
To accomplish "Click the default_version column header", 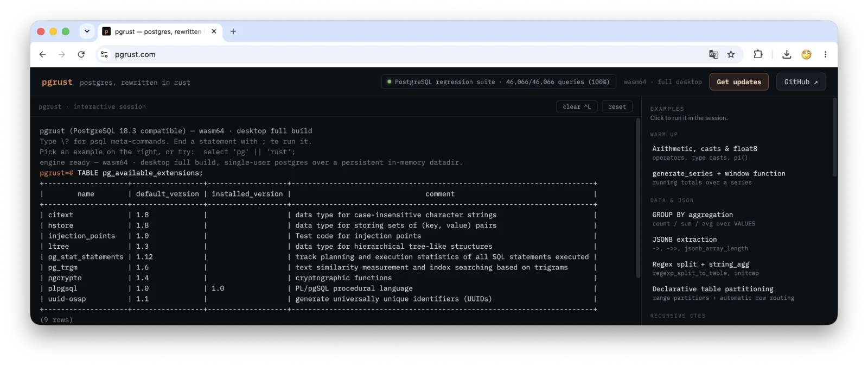I will 168,194.
